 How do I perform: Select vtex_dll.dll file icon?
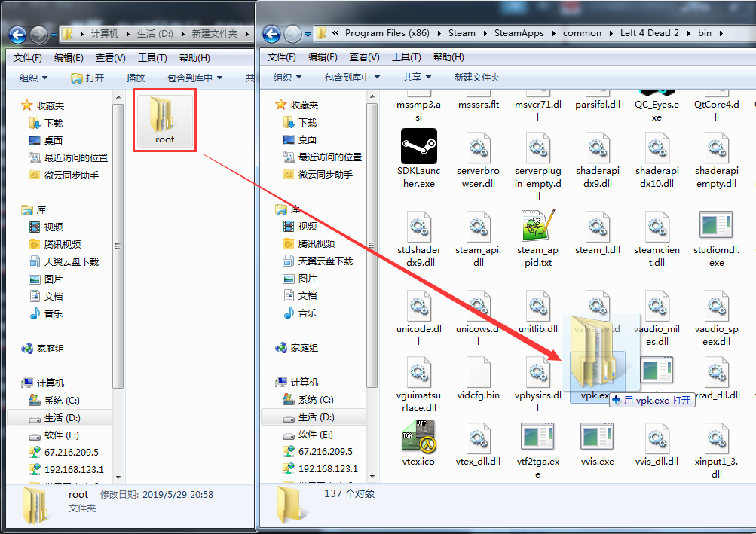[x=479, y=438]
